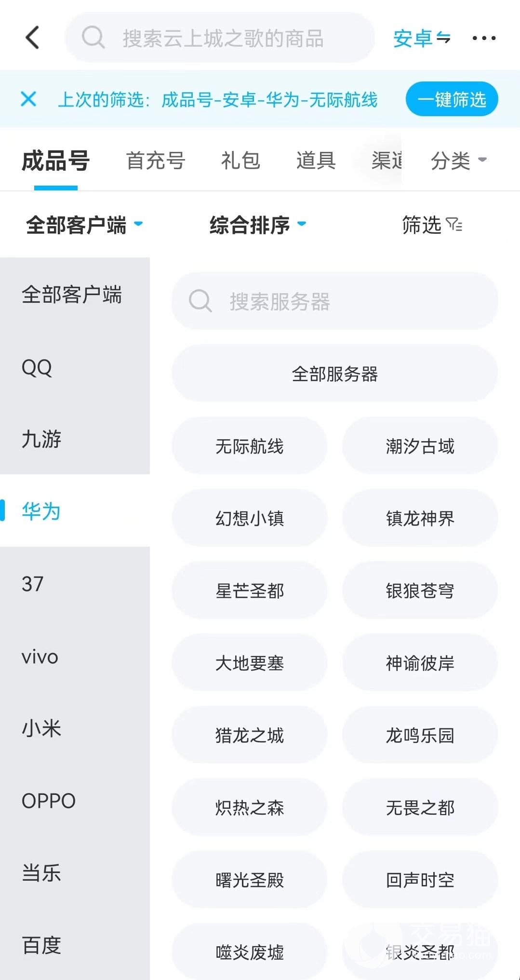Switch to the 首充号 tab

pos(156,161)
